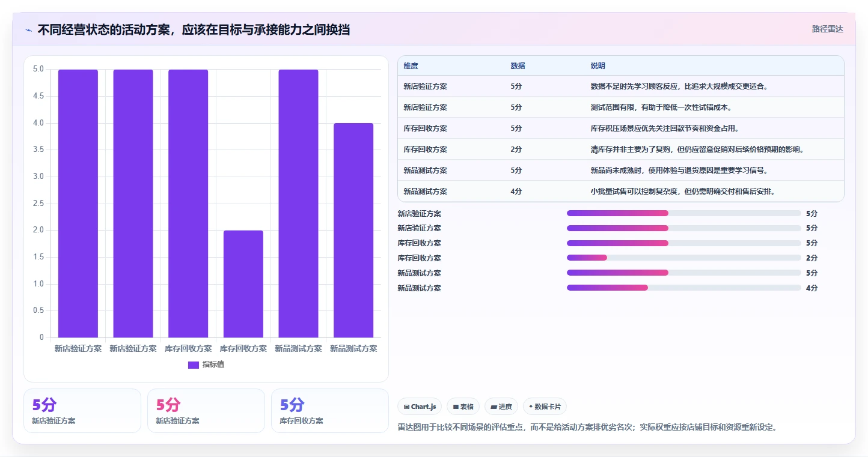The width and height of the screenshot is (868, 457).
Task: Select the row about 小批量试售
Action: (621, 192)
